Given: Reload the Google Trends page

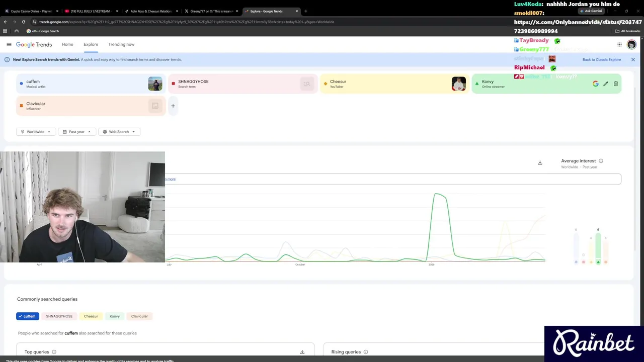Looking at the screenshot, I should [x=23, y=22].
